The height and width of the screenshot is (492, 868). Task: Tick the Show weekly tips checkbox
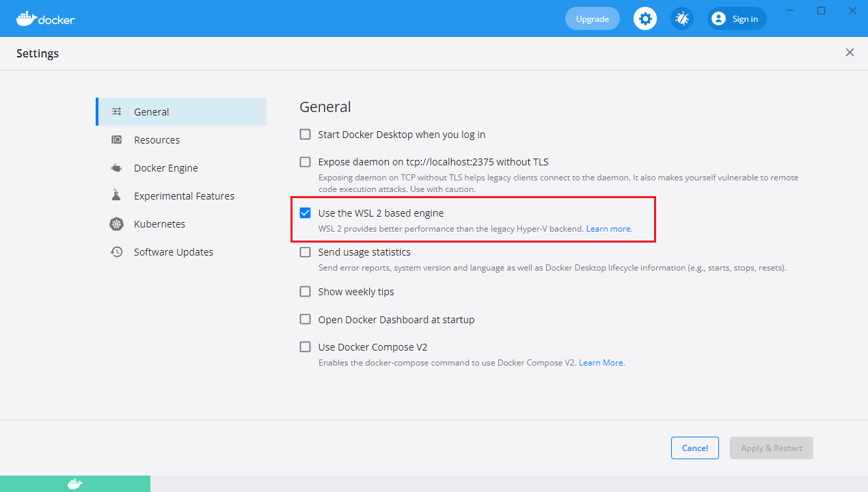coord(306,292)
